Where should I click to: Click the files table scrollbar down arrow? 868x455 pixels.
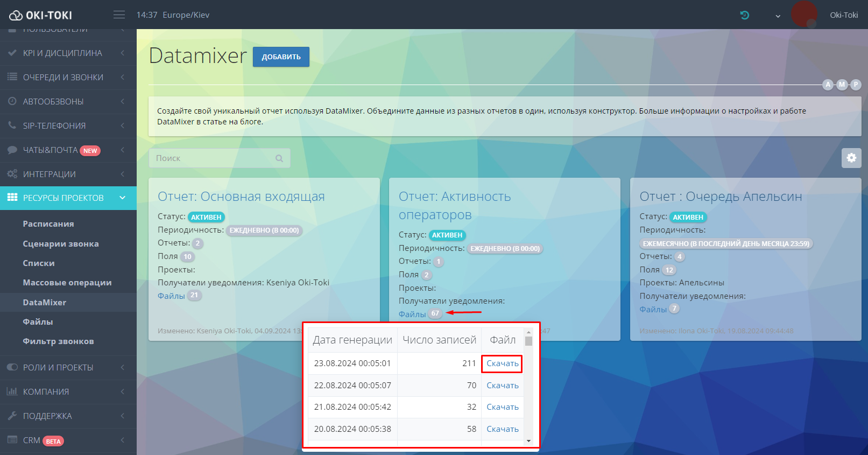[528, 441]
